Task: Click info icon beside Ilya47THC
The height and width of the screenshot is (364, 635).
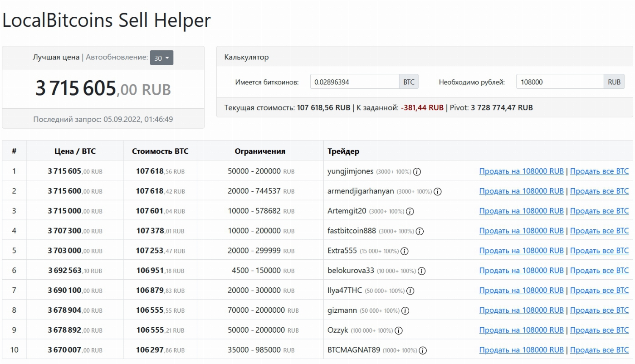Action: (x=410, y=291)
